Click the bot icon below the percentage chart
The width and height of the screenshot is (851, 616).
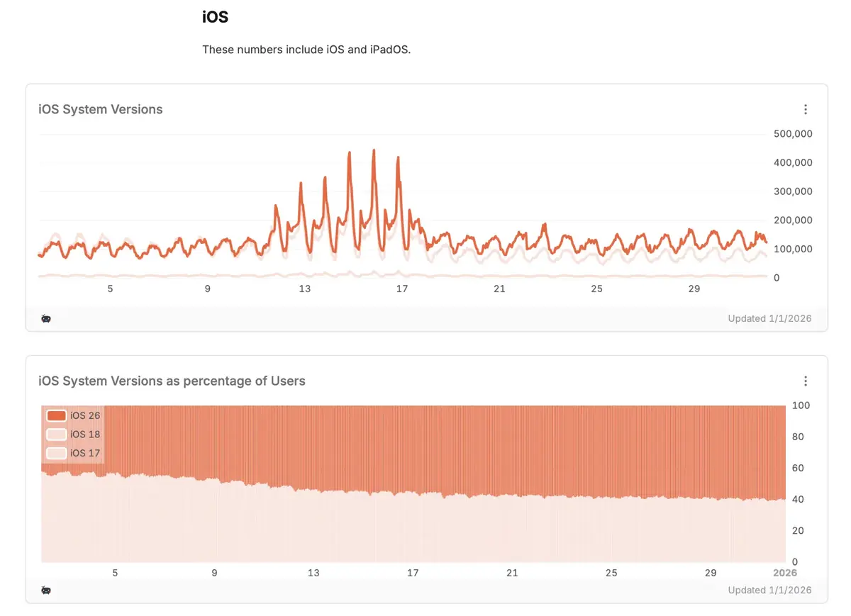(x=46, y=590)
